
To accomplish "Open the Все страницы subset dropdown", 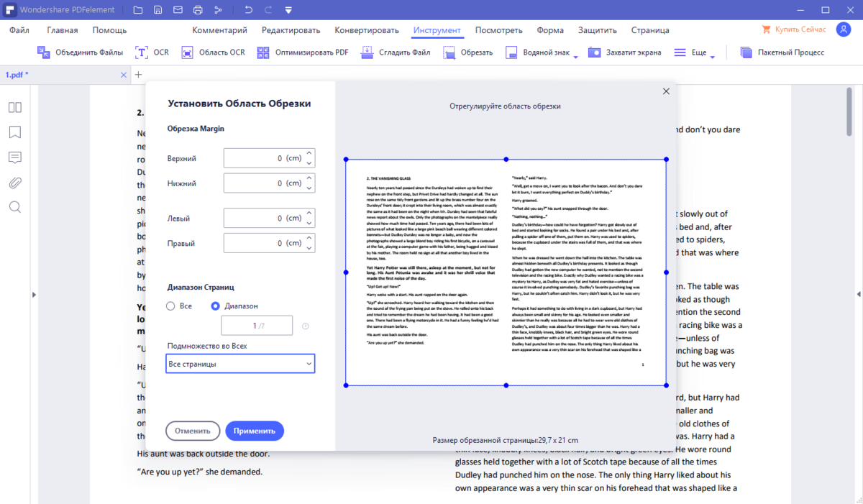I will 240,364.
